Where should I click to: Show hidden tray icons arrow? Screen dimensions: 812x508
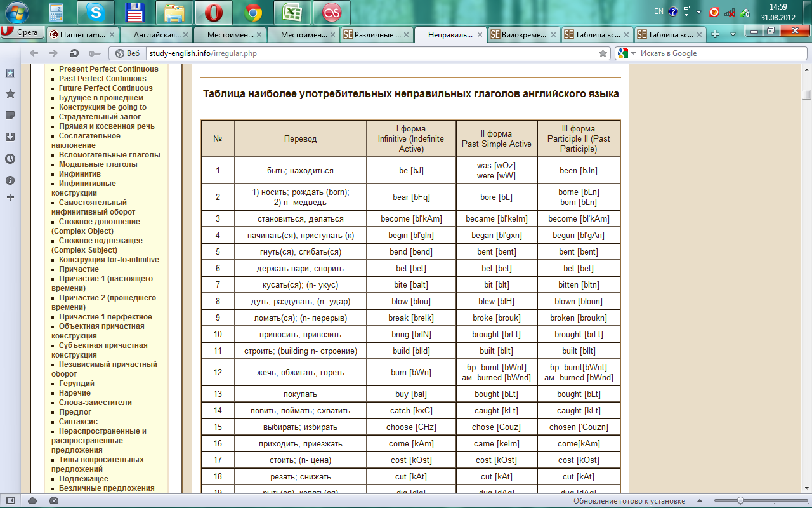(x=698, y=12)
